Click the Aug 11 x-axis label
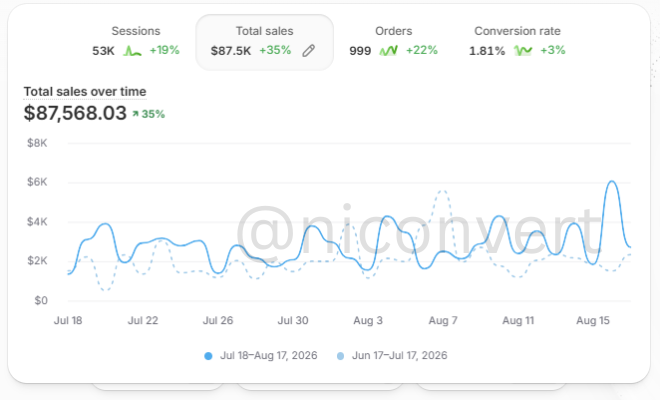 click(x=518, y=320)
